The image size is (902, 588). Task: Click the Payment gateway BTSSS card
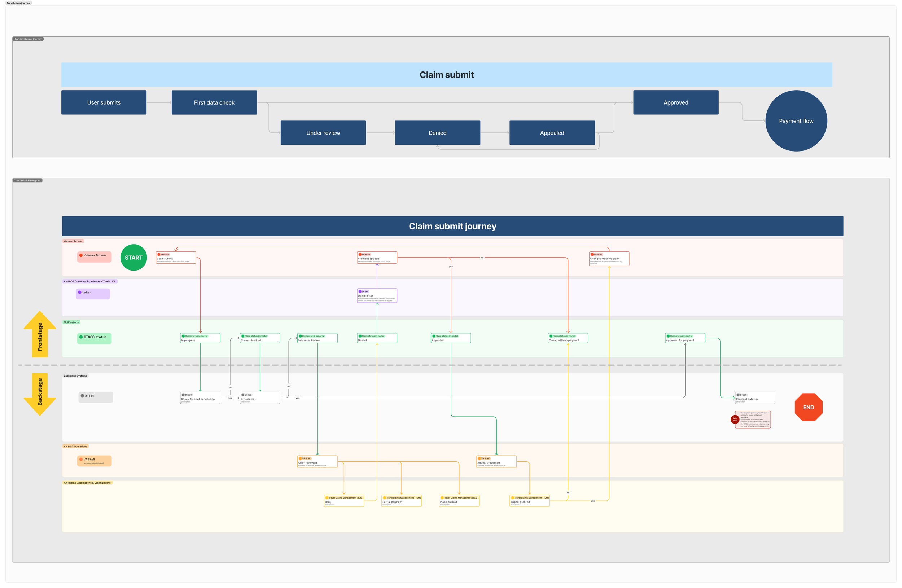click(x=754, y=398)
